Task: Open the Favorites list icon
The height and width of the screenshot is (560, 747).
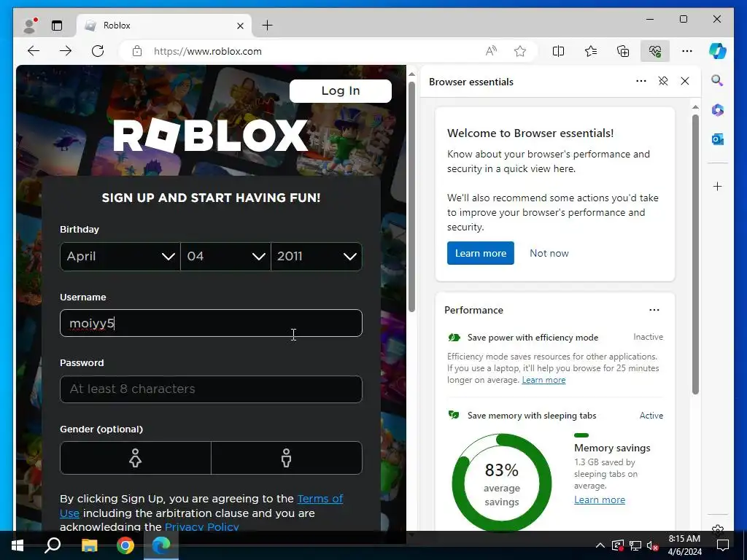Action: coord(591,51)
